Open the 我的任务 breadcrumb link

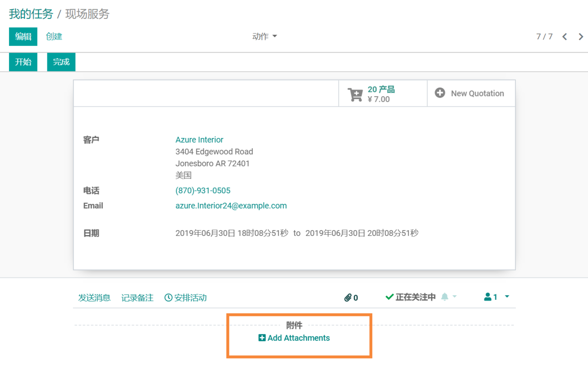[31, 14]
